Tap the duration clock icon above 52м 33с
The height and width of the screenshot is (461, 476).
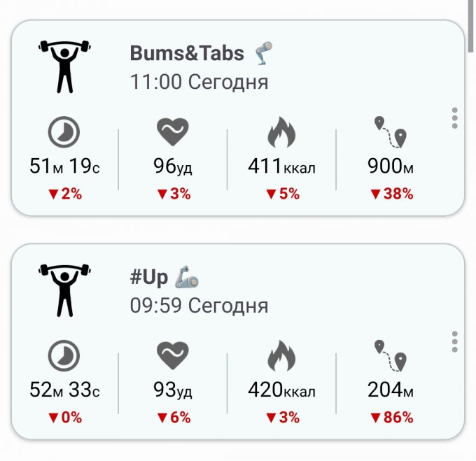pos(64,356)
